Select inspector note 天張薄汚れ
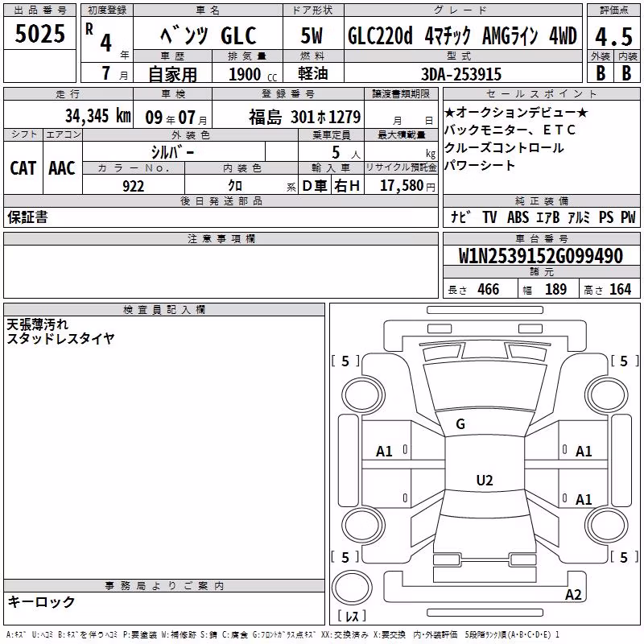This screenshot has height=644, width=644. pyautogui.click(x=37, y=324)
